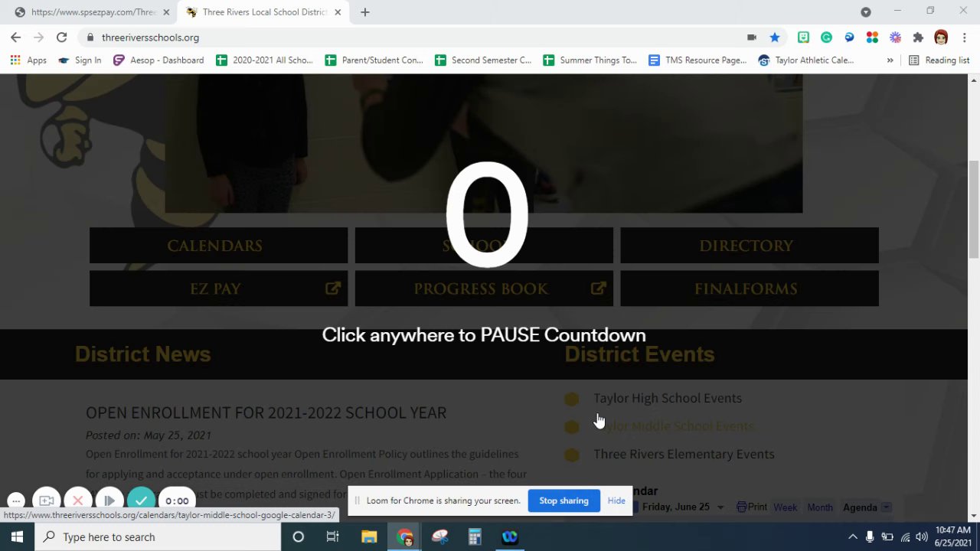Hide the Loom screen sharing notification
The image size is (980, 551).
(616, 500)
